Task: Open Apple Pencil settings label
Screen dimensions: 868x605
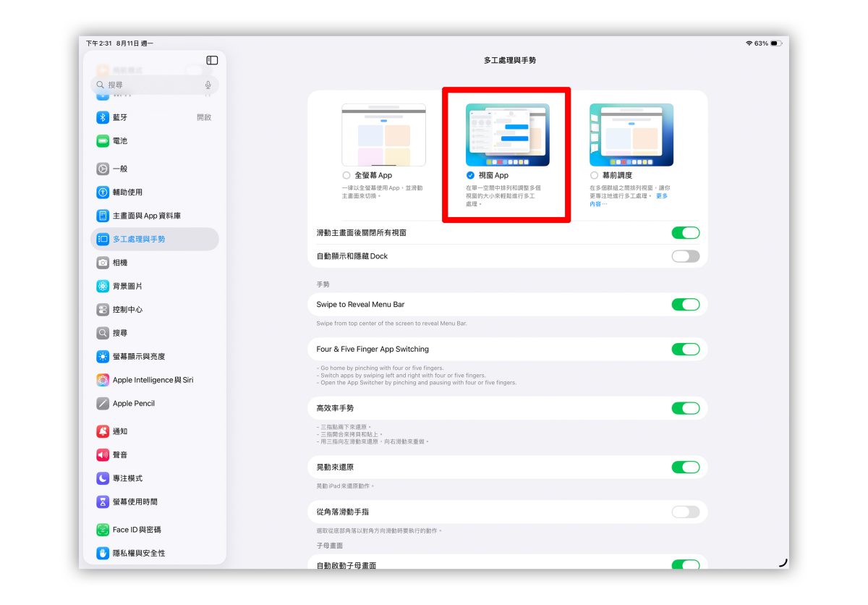Action: coord(134,403)
